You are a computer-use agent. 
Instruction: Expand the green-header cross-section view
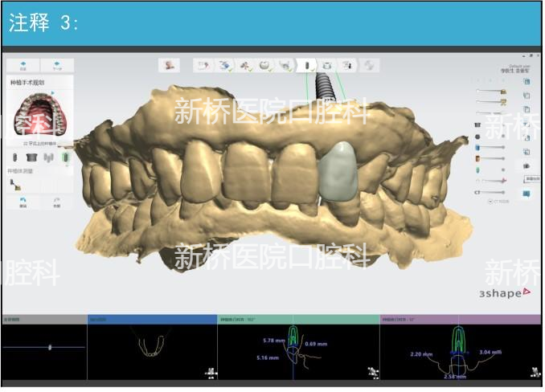(297, 319)
